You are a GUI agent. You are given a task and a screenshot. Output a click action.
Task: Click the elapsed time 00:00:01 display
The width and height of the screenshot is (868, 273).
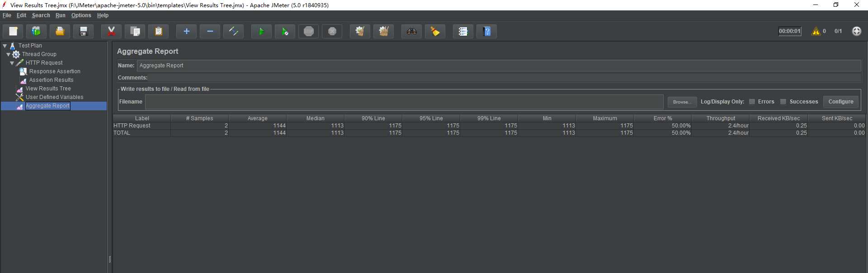789,31
